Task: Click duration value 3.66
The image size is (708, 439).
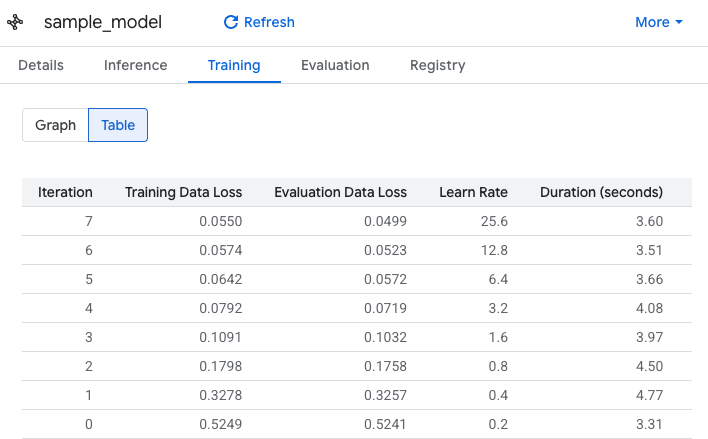Action: coord(649,279)
